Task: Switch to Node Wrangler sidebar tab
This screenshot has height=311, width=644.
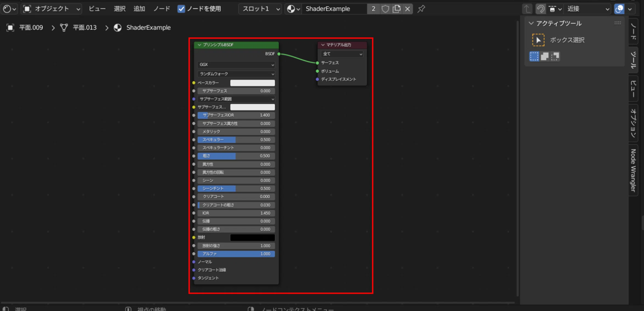Action: [x=634, y=170]
